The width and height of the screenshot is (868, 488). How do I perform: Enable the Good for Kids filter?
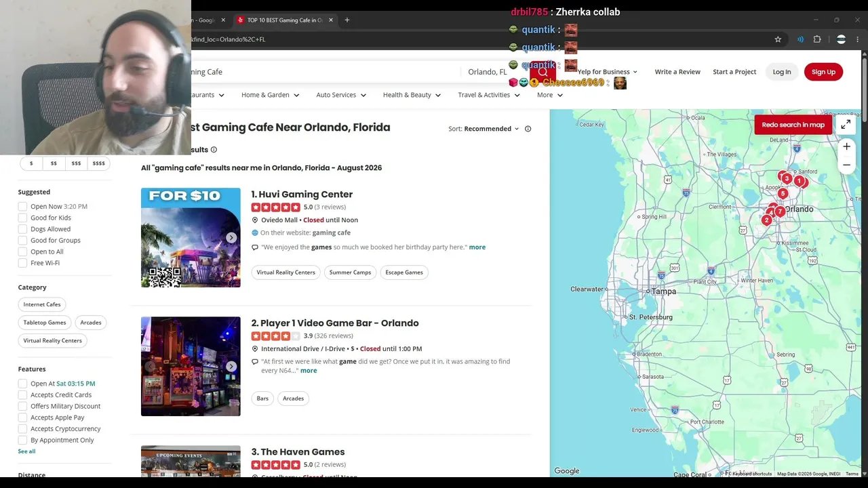[x=22, y=218]
